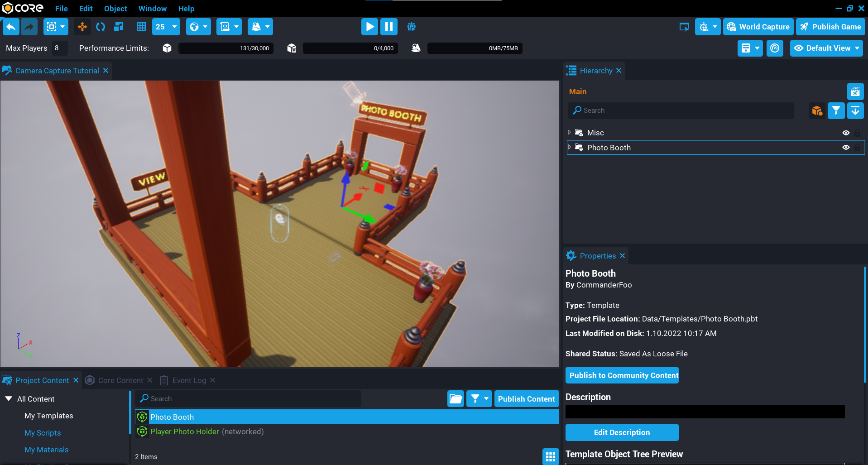Choose the Scale tool
This screenshot has width=868, height=465.
coord(119,27)
